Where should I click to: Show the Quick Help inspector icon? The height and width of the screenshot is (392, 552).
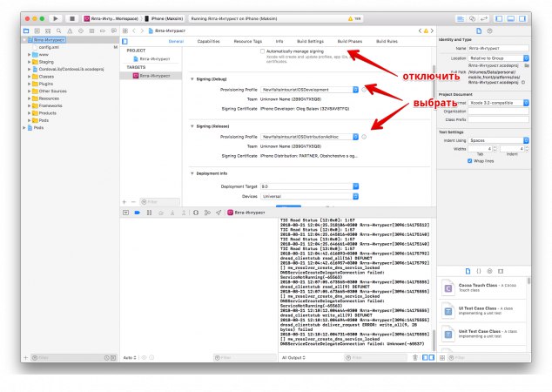click(x=489, y=31)
